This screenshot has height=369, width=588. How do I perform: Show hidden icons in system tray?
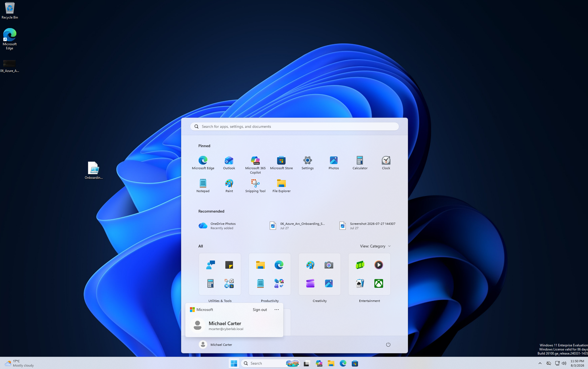540,363
